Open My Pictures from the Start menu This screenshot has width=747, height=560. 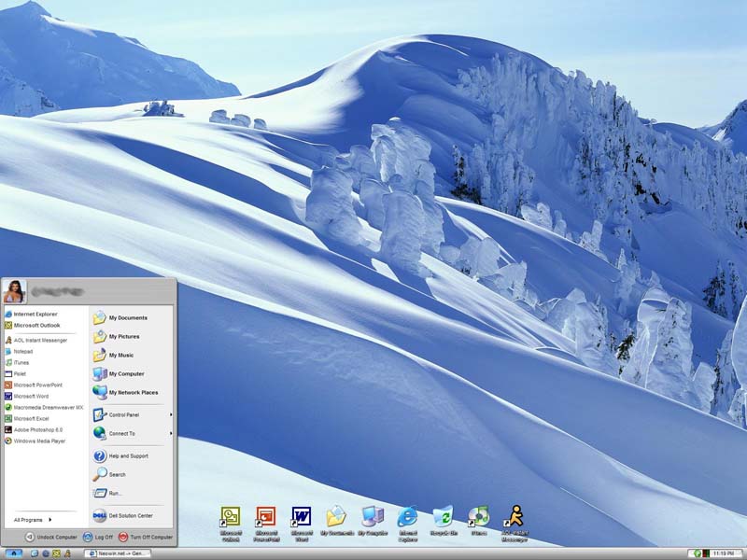pyautogui.click(x=123, y=336)
